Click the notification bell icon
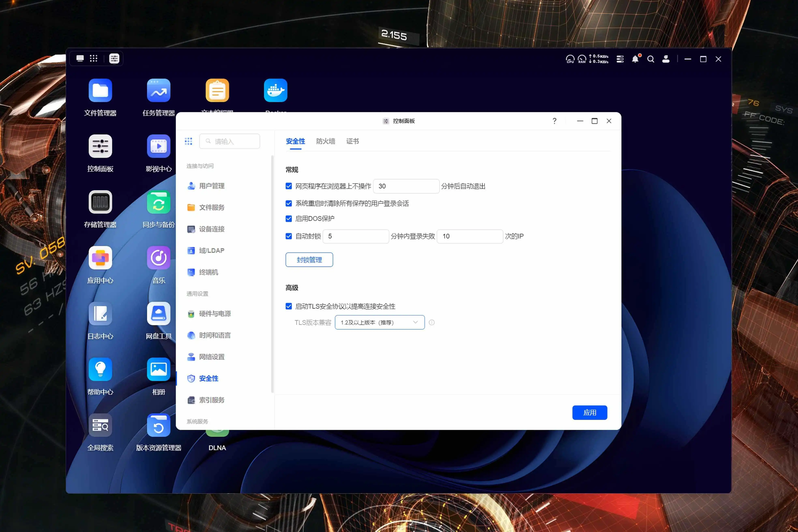798x532 pixels. pyautogui.click(x=635, y=59)
